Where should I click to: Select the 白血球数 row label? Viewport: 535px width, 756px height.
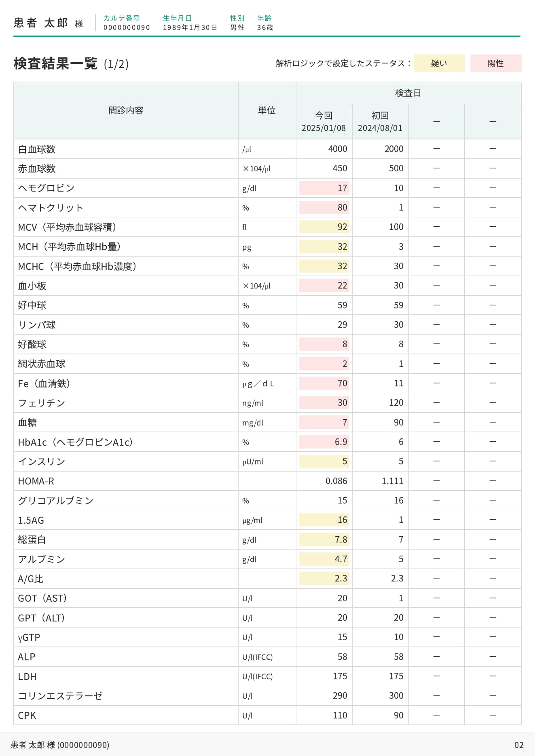37,149
